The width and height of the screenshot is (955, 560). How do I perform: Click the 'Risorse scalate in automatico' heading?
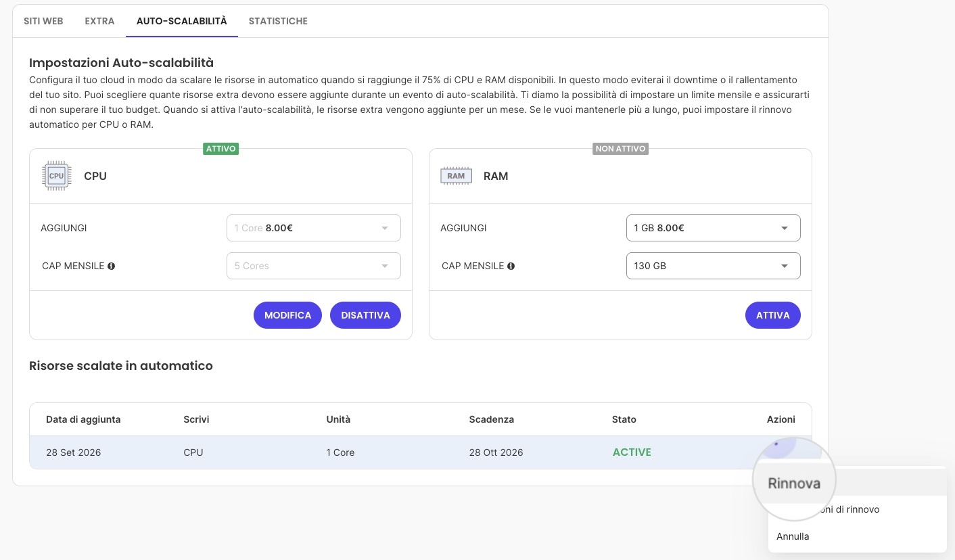pos(121,366)
